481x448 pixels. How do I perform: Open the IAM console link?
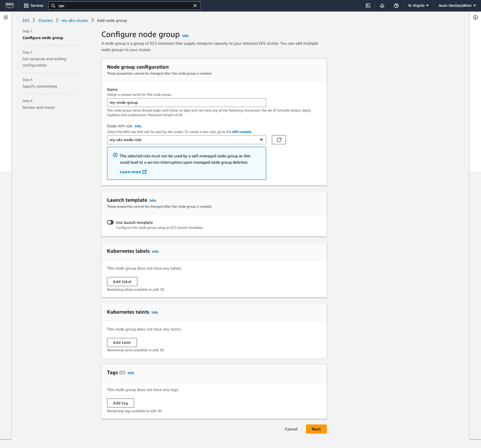tap(241, 132)
